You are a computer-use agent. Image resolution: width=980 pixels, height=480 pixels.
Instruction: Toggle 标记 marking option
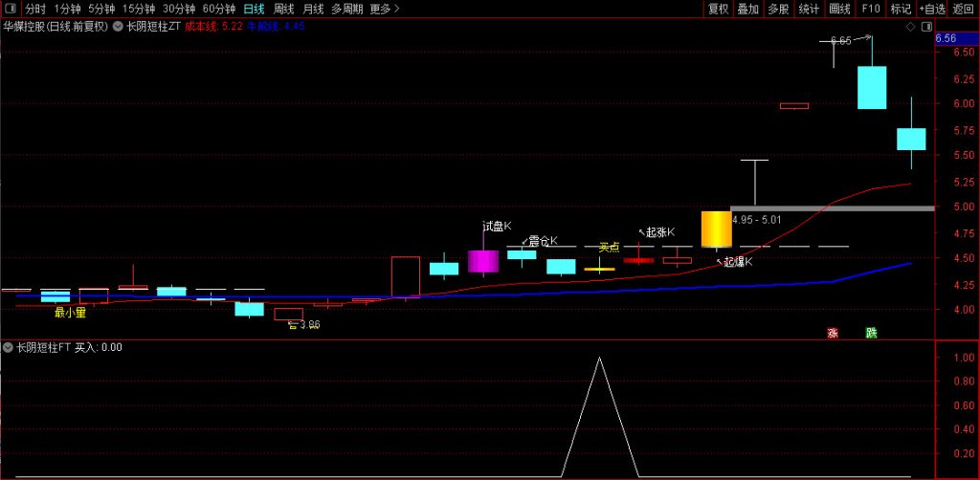tap(901, 9)
